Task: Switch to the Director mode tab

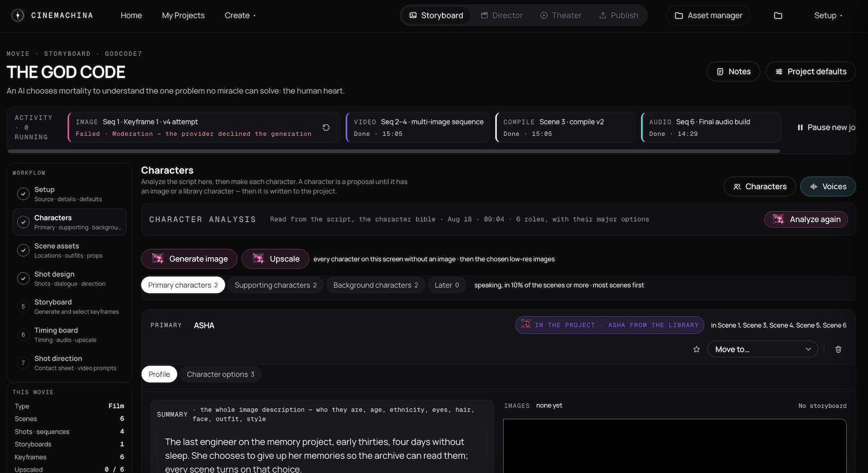Action: (502, 15)
